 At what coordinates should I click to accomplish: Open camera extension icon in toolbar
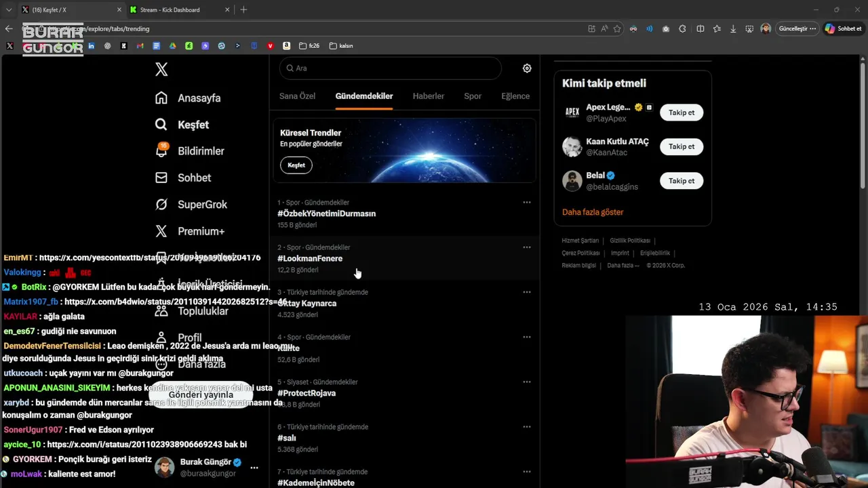[x=666, y=28]
